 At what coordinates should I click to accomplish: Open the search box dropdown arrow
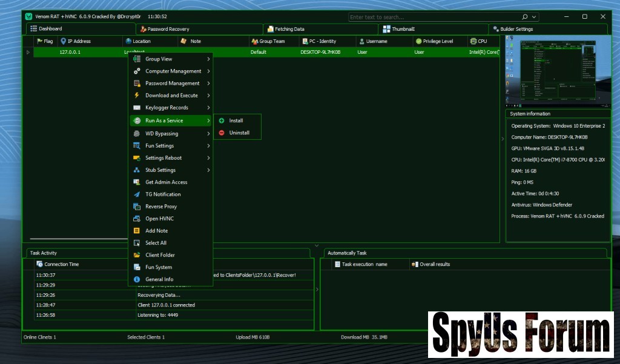click(x=534, y=17)
